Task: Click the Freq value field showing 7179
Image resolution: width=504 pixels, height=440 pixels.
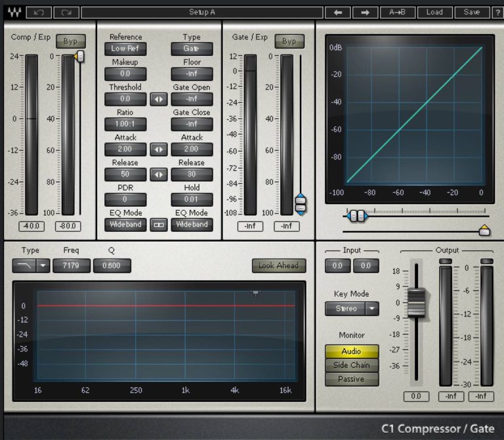Action: pos(72,266)
